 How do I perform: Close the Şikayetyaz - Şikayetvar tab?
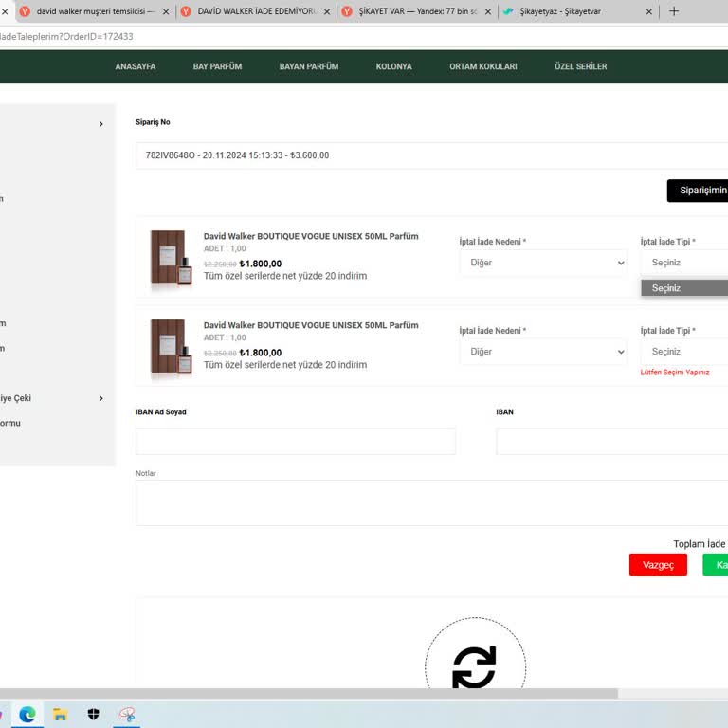click(x=649, y=11)
